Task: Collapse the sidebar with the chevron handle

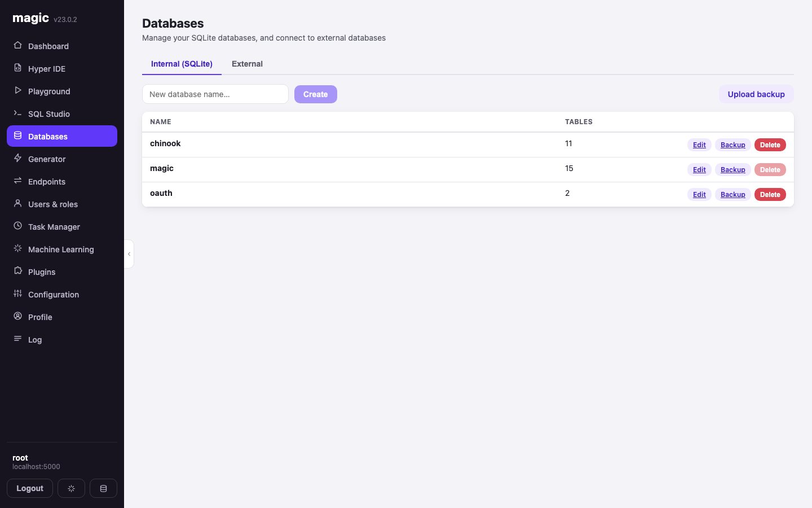Action: click(129, 254)
